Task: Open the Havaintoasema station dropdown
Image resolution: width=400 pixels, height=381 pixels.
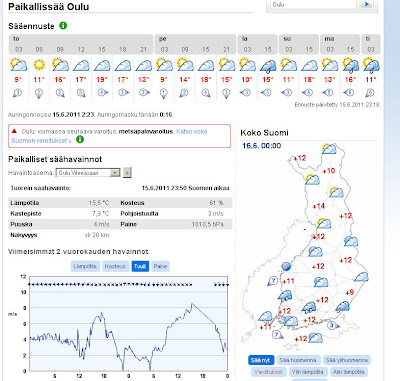Action: tap(88, 173)
